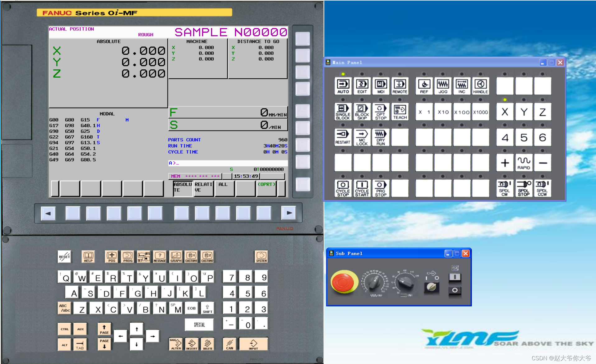
Task: Stop the spindle using SPDL STOP
Action: tap(524, 188)
